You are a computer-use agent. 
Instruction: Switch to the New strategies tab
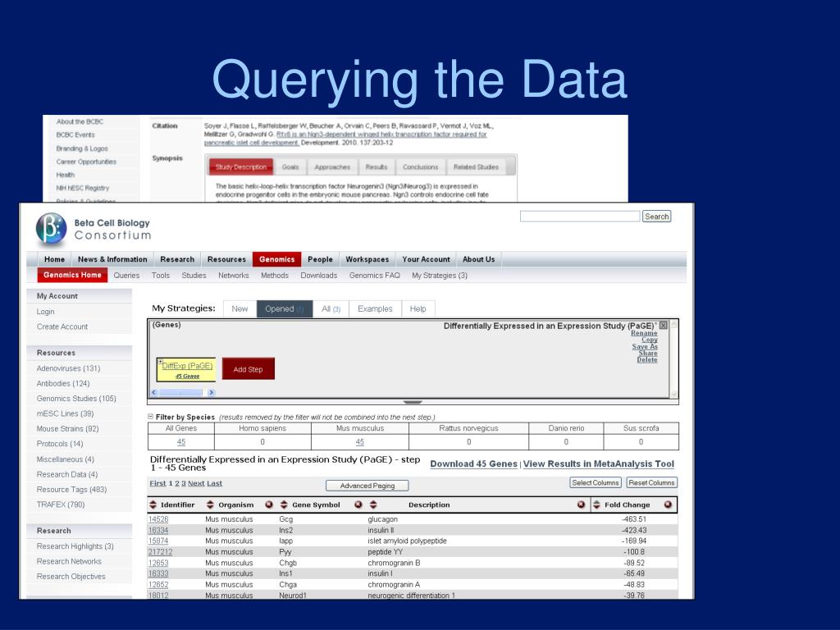click(240, 308)
